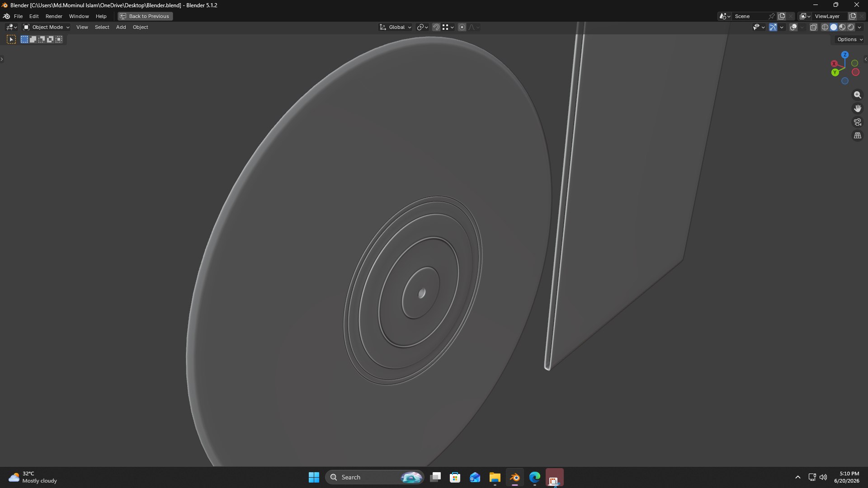Open the shading options dropdown arrow
This screenshot has height=488, width=868.
[859, 27]
